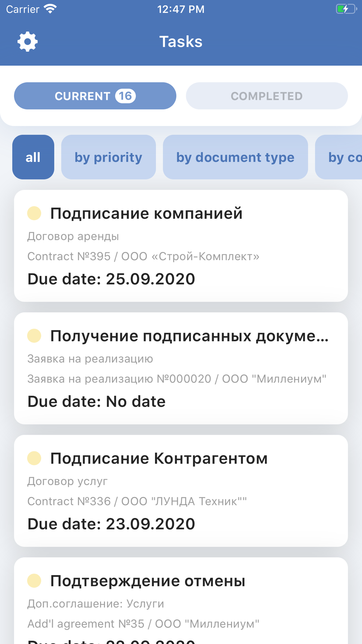Tap the Tasks screen title
Screen dimensions: 362x644
(x=181, y=42)
